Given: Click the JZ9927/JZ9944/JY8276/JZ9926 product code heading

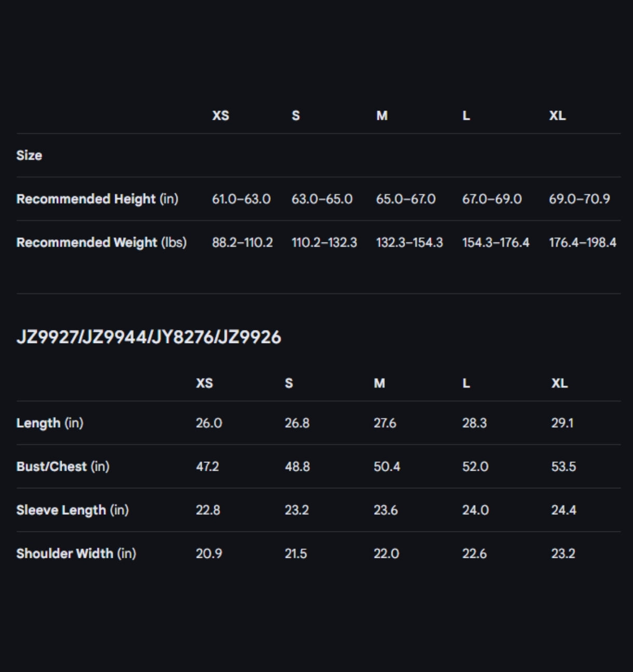Looking at the screenshot, I should tap(149, 337).
